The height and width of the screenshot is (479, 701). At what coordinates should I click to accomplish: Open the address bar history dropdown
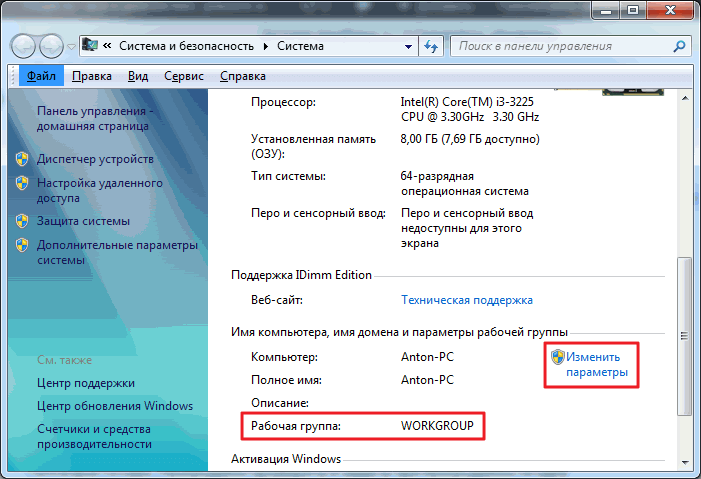[x=408, y=47]
